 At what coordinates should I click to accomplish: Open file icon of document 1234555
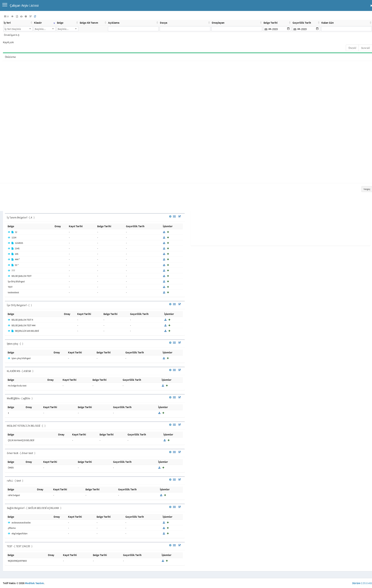13,243
